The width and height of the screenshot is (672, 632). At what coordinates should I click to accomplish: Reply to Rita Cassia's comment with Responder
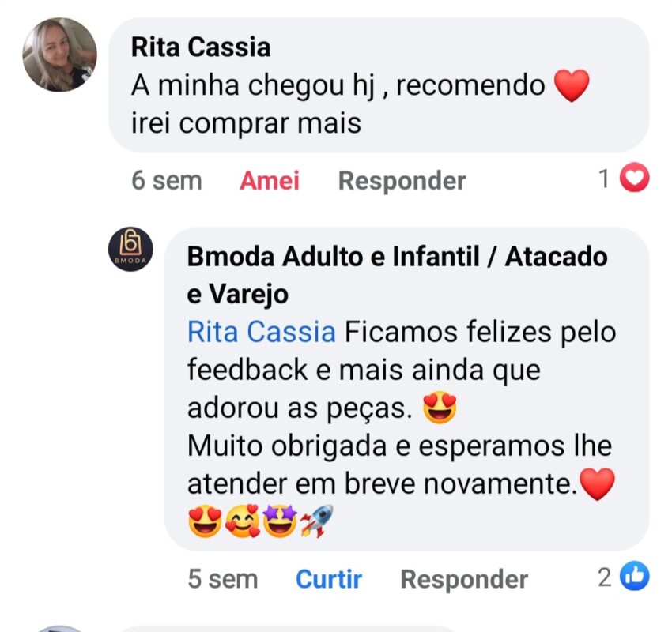[402, 181]
